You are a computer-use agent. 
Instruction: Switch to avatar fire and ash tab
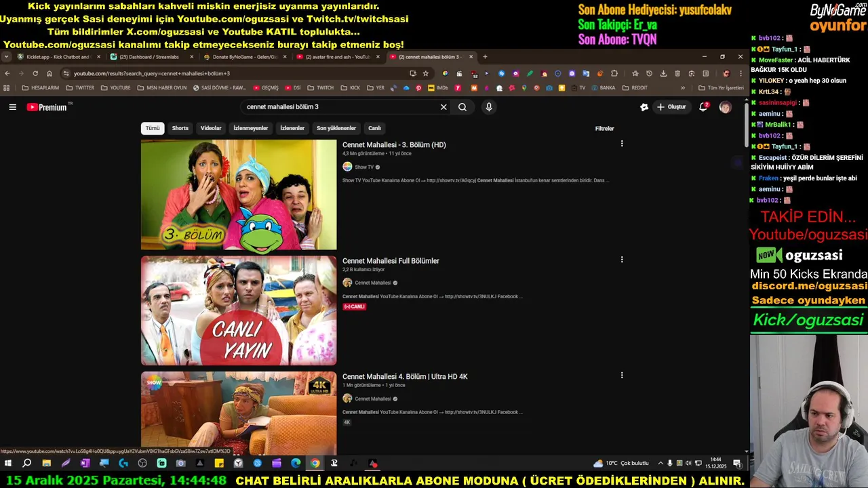(x=338, y=57)
